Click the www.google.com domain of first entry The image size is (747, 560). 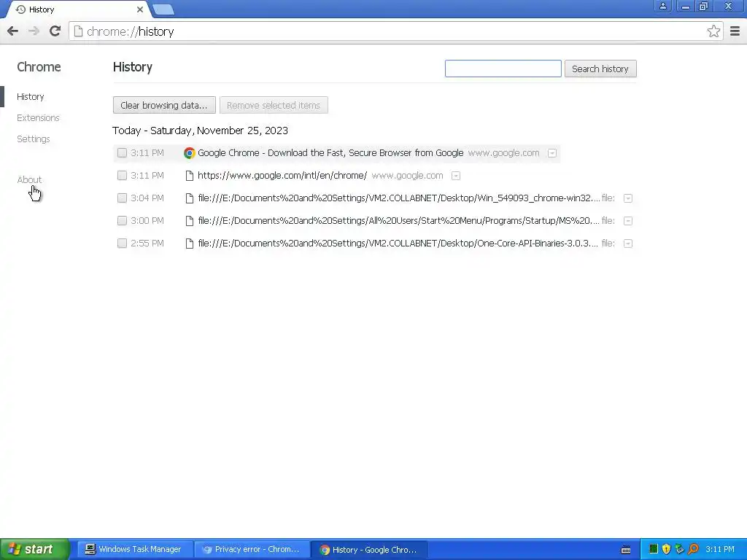pyautogui.click(x=503, y=153)
